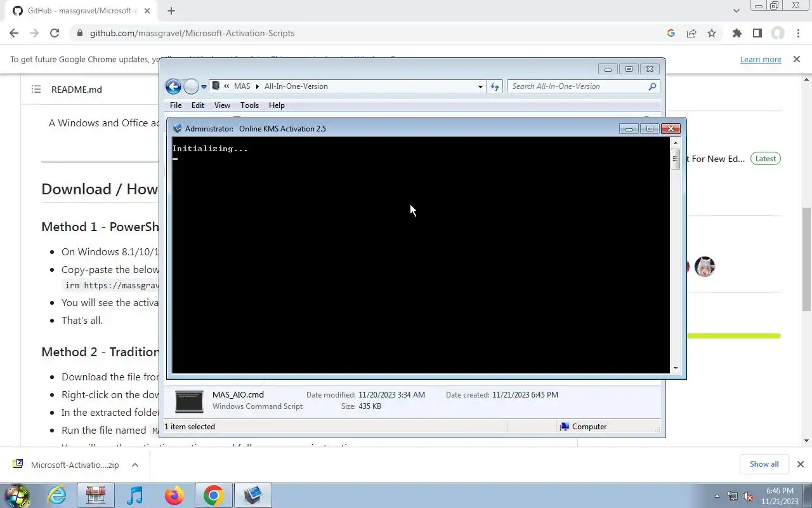Toggle the Chrome side panel icon
Image resolution: width=812 pixels, height=508 pixels.
pyautogui.click(x=757, y=33)
